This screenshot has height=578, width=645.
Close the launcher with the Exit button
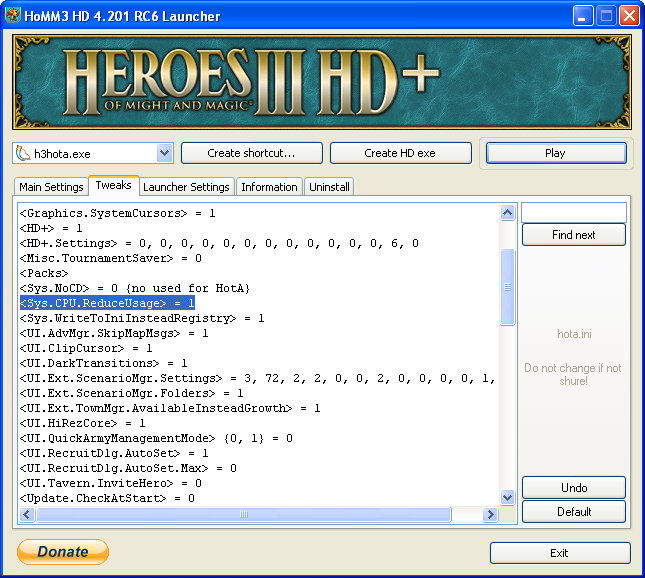click(x=559, y=553)
